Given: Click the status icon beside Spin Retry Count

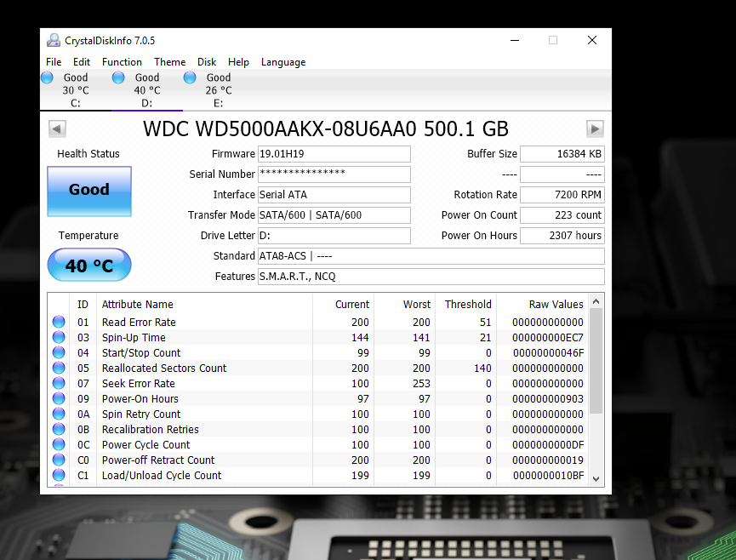Looking at the screenshot, I should pyautogui.click(x=58, y=414).
